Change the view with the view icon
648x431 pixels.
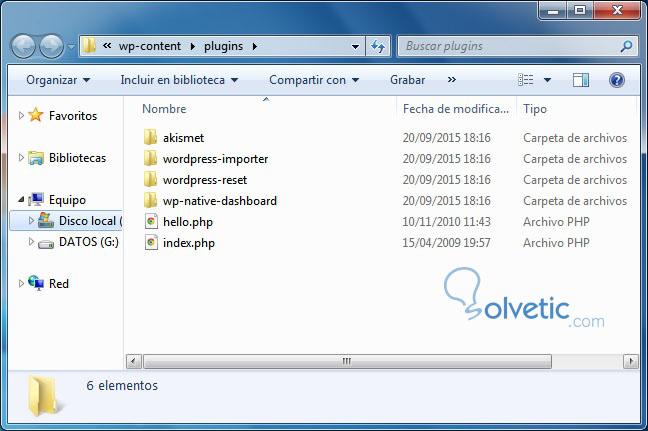coord(526,79)
